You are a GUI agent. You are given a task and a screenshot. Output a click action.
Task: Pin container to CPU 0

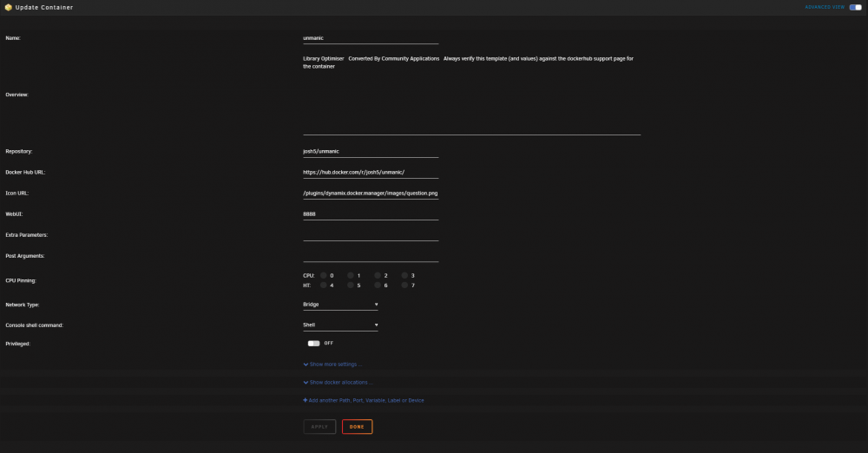point(323,275)
